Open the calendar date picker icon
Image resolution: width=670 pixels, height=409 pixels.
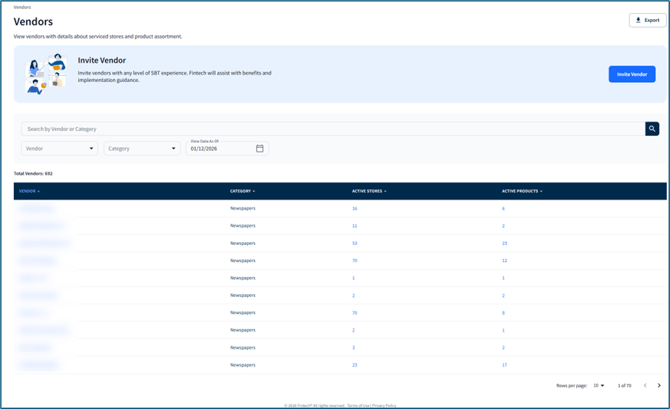(x=260, y=148)
